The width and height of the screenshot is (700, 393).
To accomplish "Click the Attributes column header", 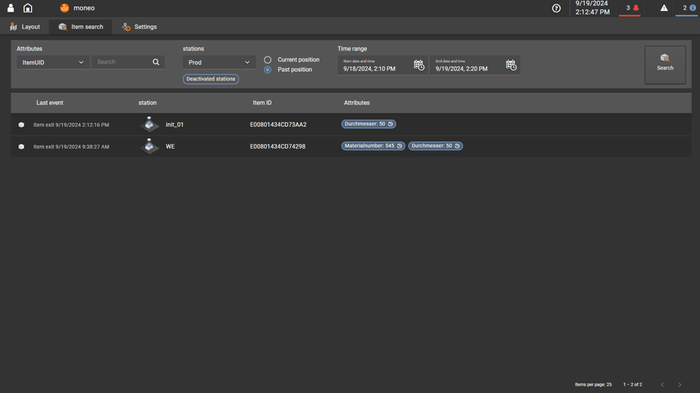I will click(357, 103).
